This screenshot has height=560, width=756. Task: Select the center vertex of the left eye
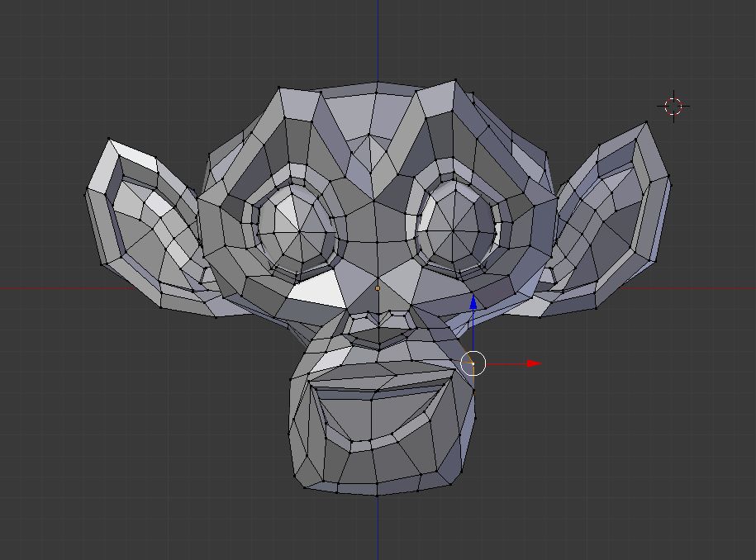coord(301,233)
